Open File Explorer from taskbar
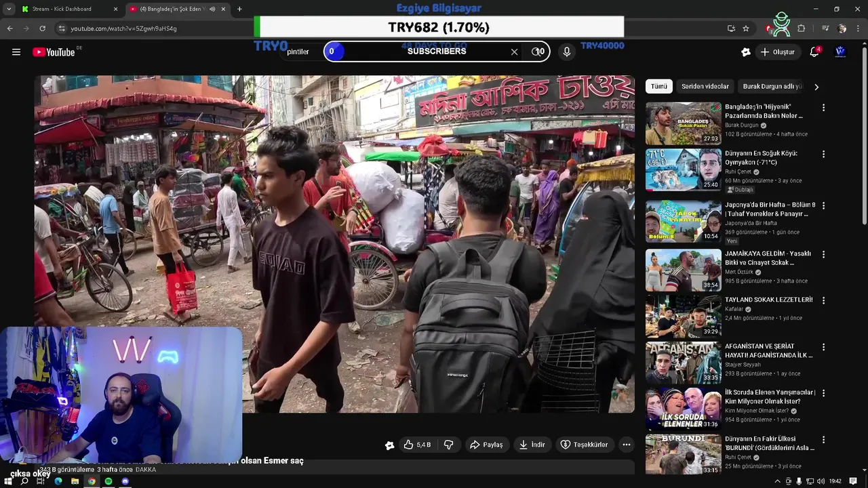The height and width of the screenshot is (488, 868). (x=75, y=481)
